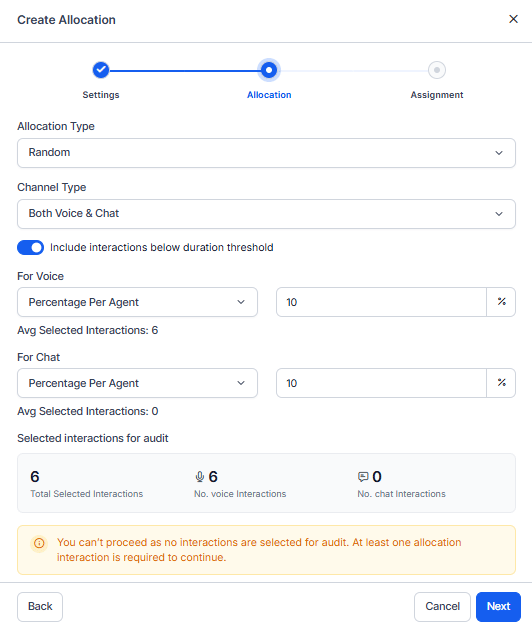Click the microphone icon for voice interactions
The image size is (532, 629).
[x=199, y=477]
